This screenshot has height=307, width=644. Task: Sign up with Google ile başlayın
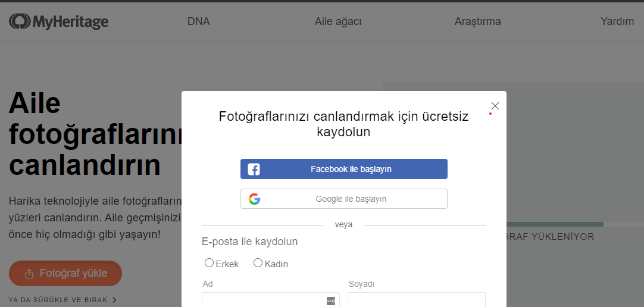tap(344, 199)
